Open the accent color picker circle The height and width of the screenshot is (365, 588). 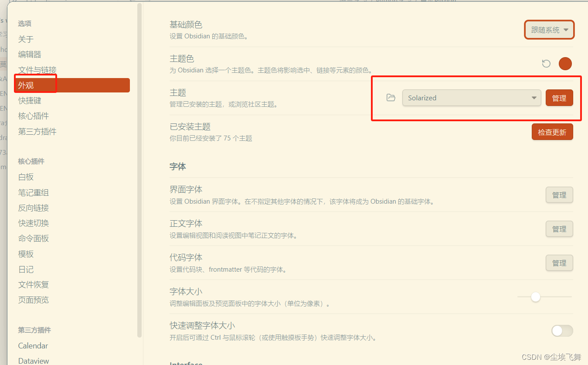[x=565, y=64]
